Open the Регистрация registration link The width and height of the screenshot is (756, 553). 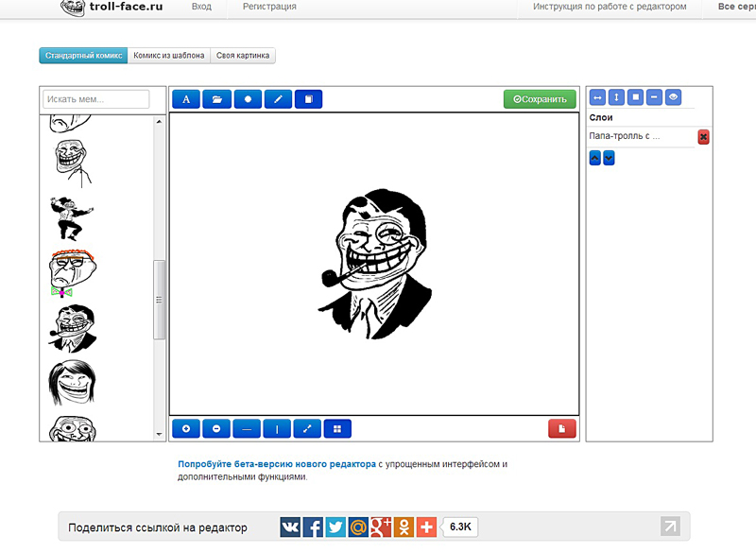click(x=269, y=7)
